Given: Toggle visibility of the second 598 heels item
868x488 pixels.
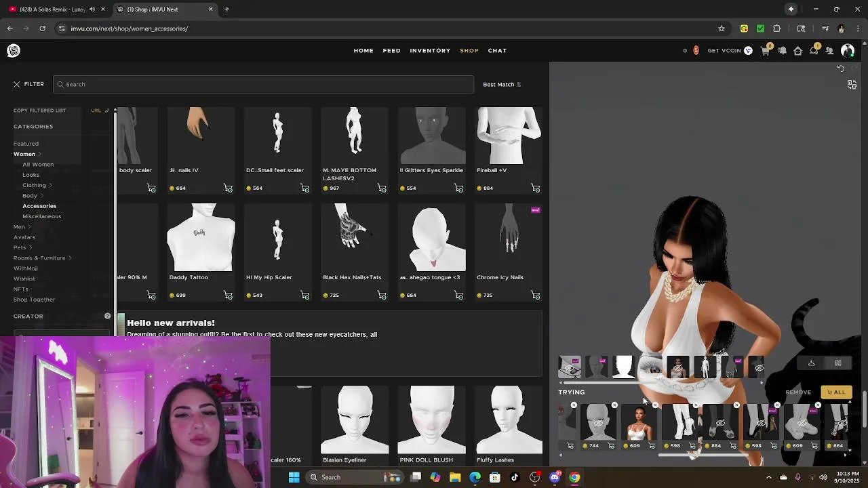Looking at the screenshot, I should [761, 424].
